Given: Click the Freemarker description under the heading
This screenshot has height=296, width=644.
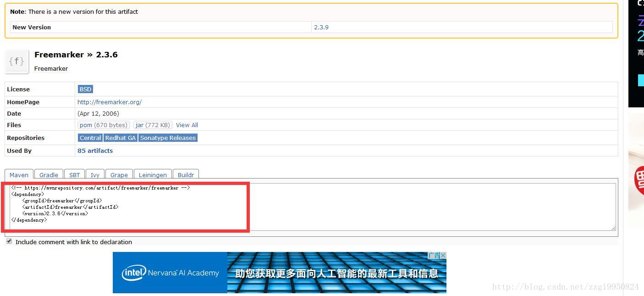Looking at the screenshot, I should (51, 68).
